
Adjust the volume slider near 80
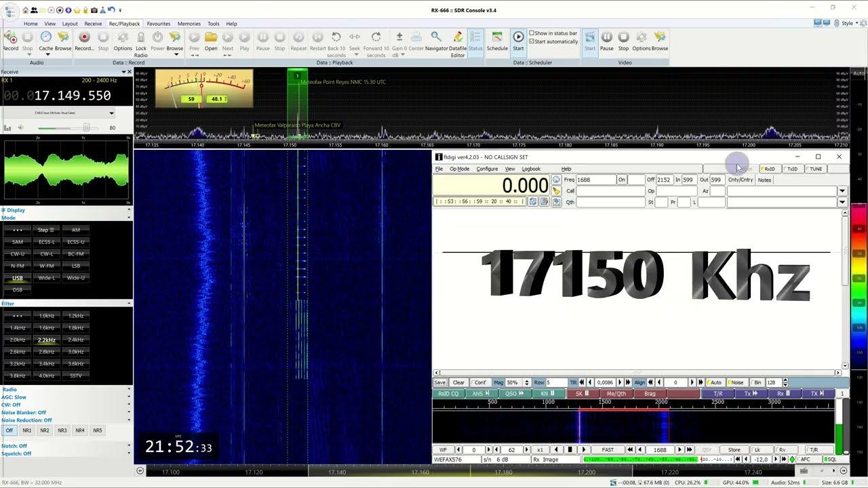point(86,127)
